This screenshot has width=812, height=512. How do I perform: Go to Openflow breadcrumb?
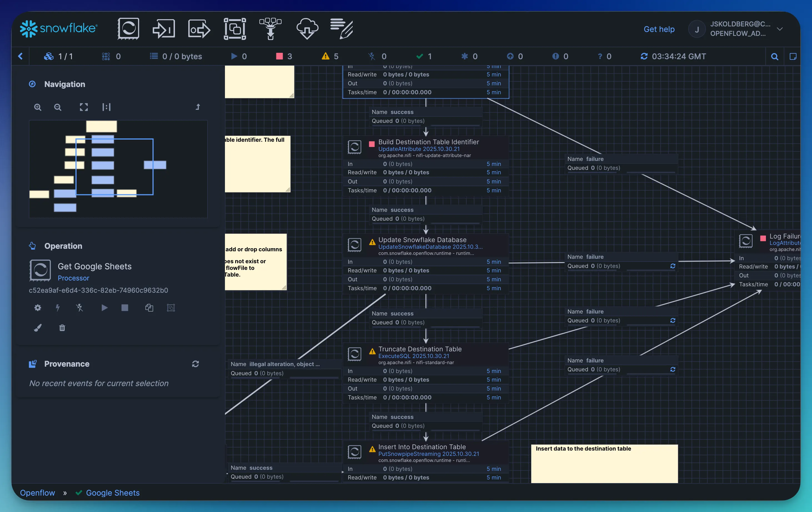[37, 493]
